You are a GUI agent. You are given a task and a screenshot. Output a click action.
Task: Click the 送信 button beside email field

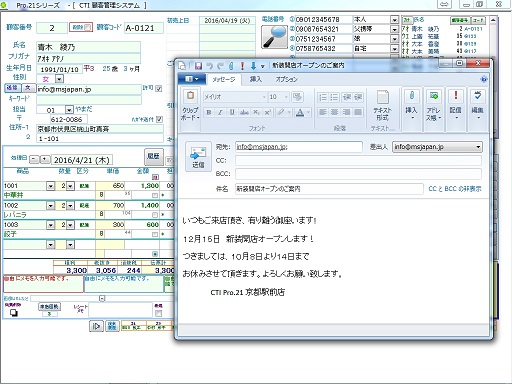coord(12,88)
